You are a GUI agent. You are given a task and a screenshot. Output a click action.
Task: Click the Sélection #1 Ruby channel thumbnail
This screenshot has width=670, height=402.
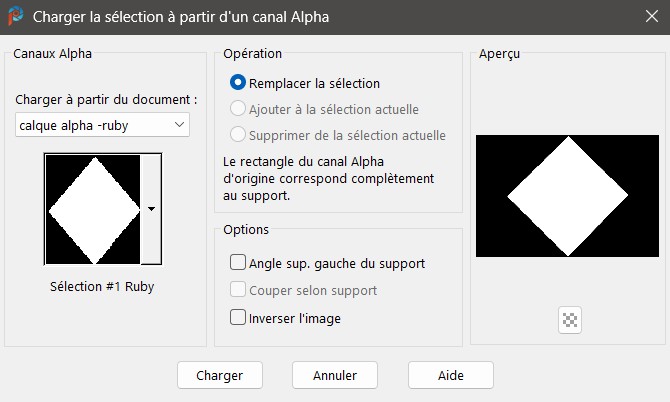click(x=93, y=209)
